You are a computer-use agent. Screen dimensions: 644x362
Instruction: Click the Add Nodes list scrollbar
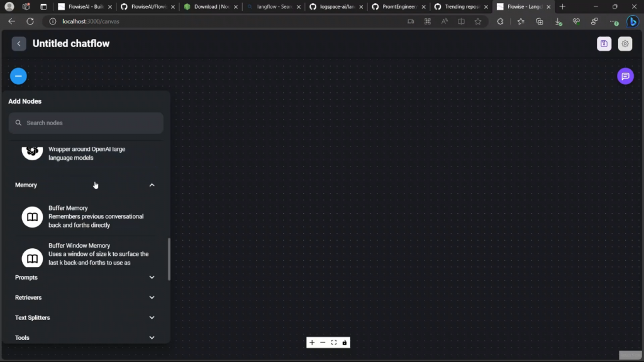tap(169, 259)
